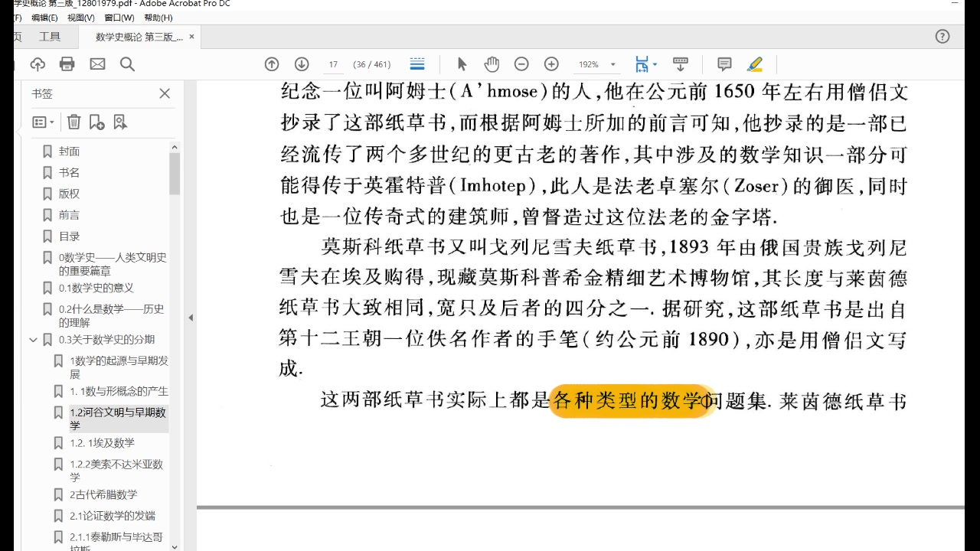Choose the Selection arrow tool
The width and height of the screenshot is (980, 551).
(462, 64)
